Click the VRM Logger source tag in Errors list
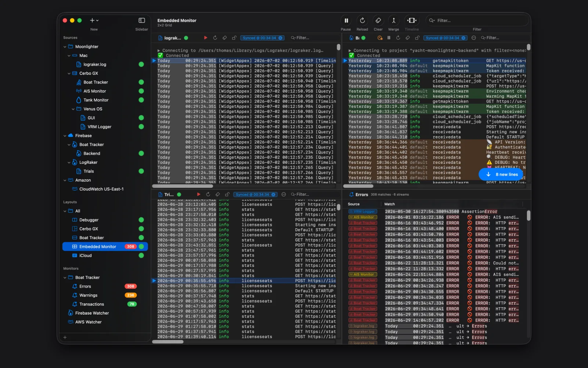Viewport: 588px width, 368px height. click(362, 212)
